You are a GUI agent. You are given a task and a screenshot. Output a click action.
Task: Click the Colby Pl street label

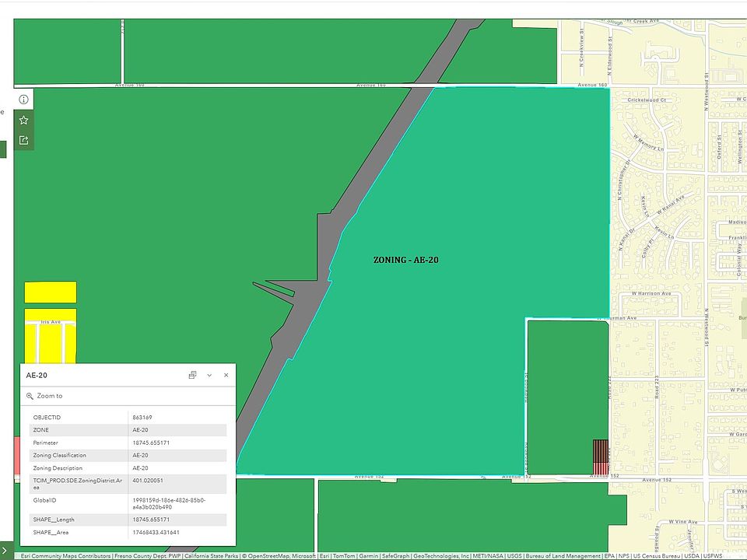(x=647, y=248)
